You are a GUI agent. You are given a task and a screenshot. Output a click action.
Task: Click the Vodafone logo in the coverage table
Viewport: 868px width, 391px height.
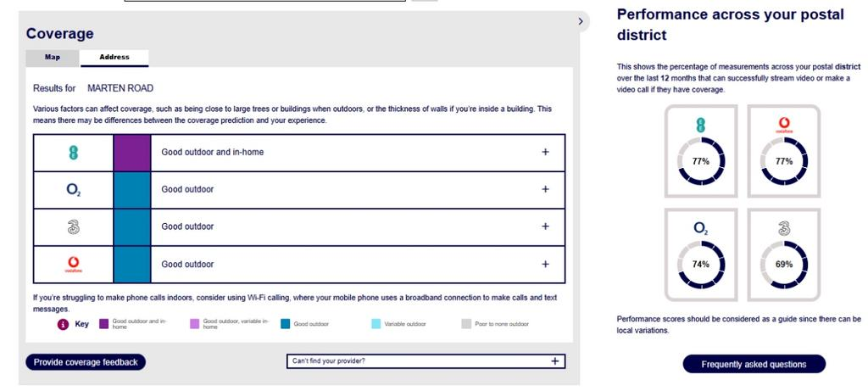click(x=73, y=265)
